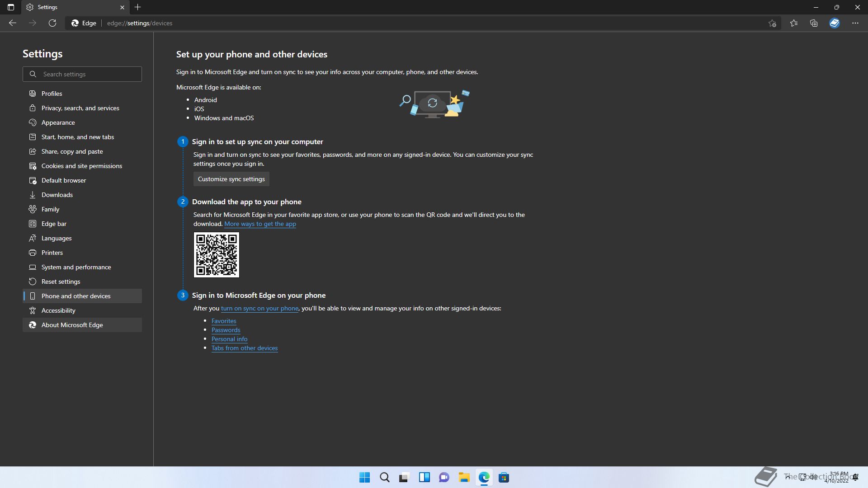868x488 pixels.
Task: Follow More ways to get the app link
Action: pyautogui.click(x=260, y=224)
